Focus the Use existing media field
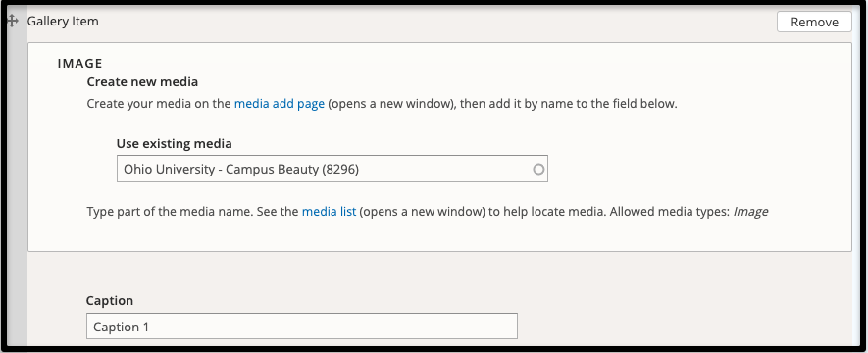868x353 pixels. (332, 169)
